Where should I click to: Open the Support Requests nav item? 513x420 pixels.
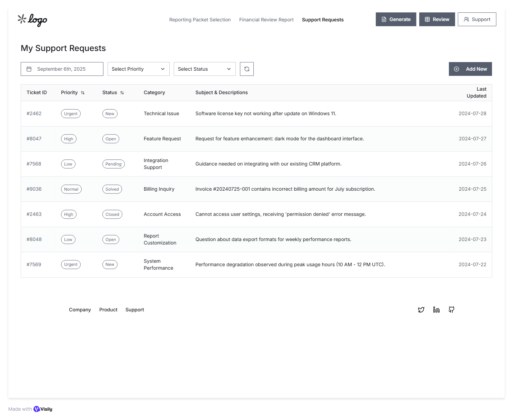pyautogui.click(x=323, y=20)
